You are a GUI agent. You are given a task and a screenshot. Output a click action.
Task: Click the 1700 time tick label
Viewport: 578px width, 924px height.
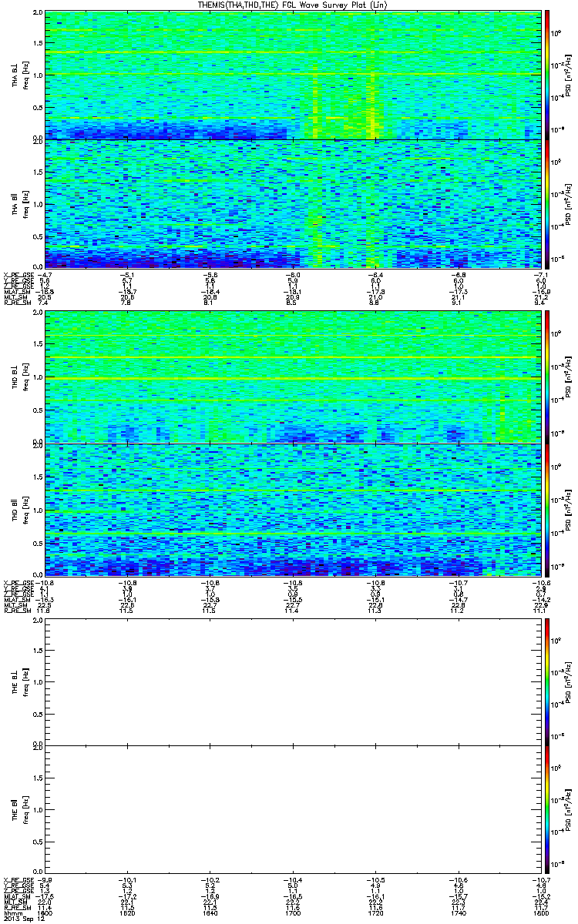[x=294, y=913]
